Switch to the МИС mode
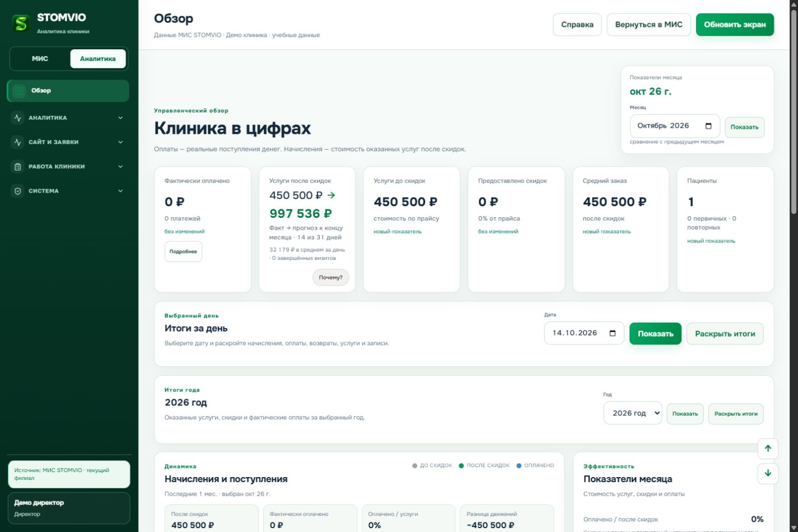798x532 pixels. click(40, 59)
